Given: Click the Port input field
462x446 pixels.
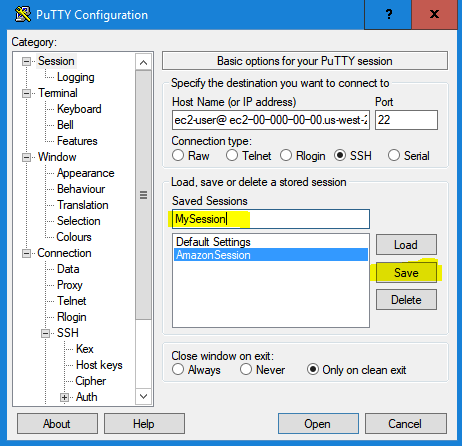Looking at the screenshot, I should (x=406, y=120).
